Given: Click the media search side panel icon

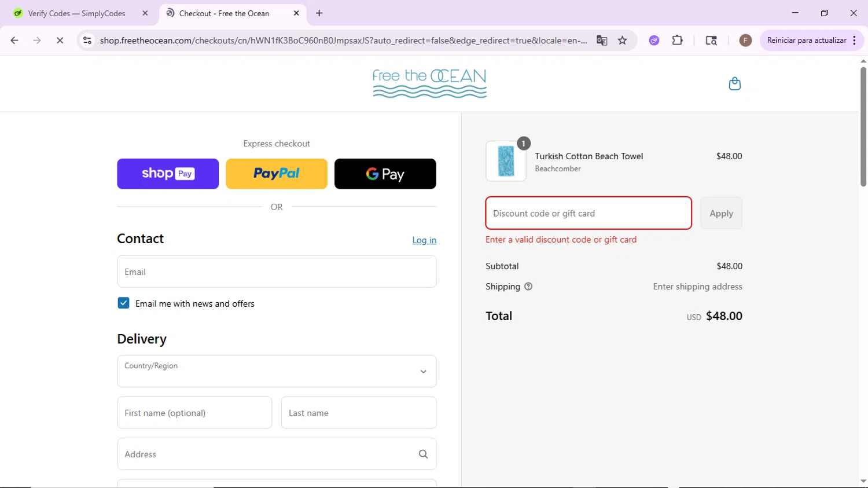Looking at the screenshot, I should pyautogui.click(x=711, y=41).
